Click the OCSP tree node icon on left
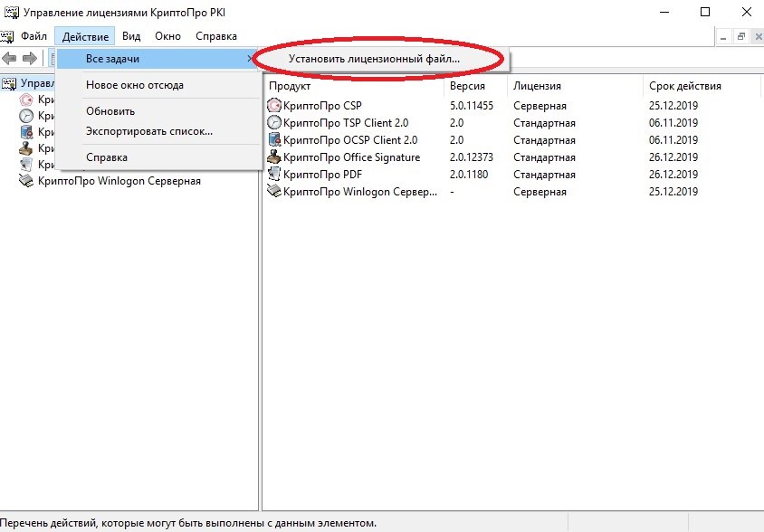The height and width of the screenshot is (532, 764). (x=26, y=132)
